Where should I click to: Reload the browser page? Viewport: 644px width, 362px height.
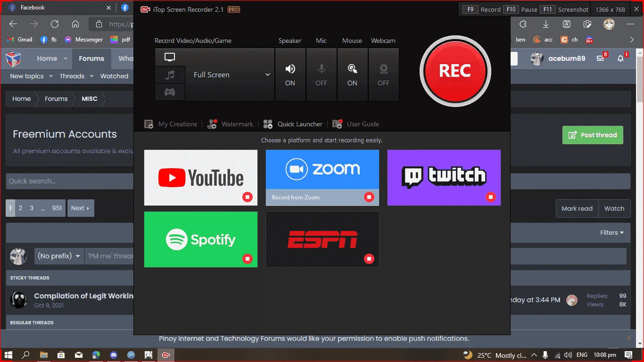click(55, 24)
